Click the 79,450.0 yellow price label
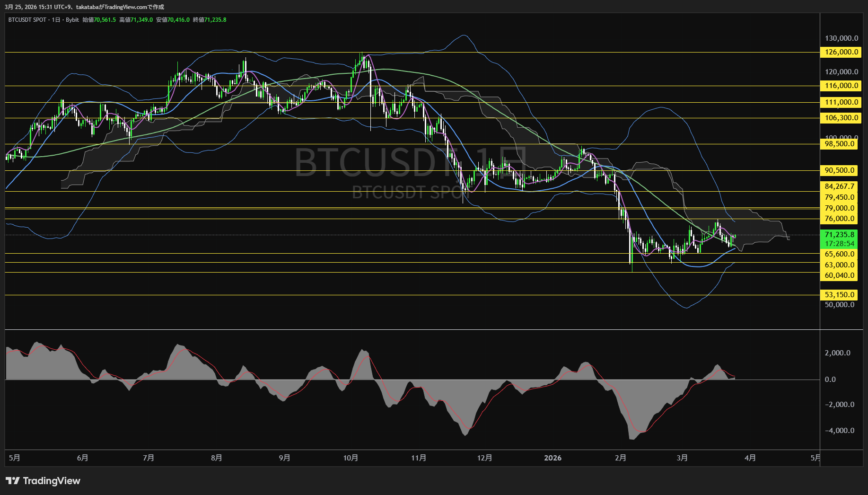Viewport: 868px width, 495px height. pos(839,197)
